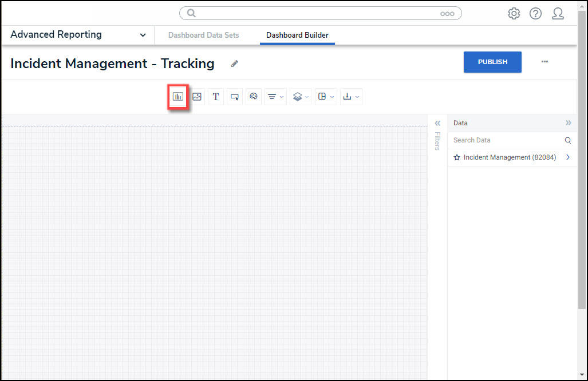Click the Add Chart toolbar icon
Screen dimensions: 588x381
[177, 97]
